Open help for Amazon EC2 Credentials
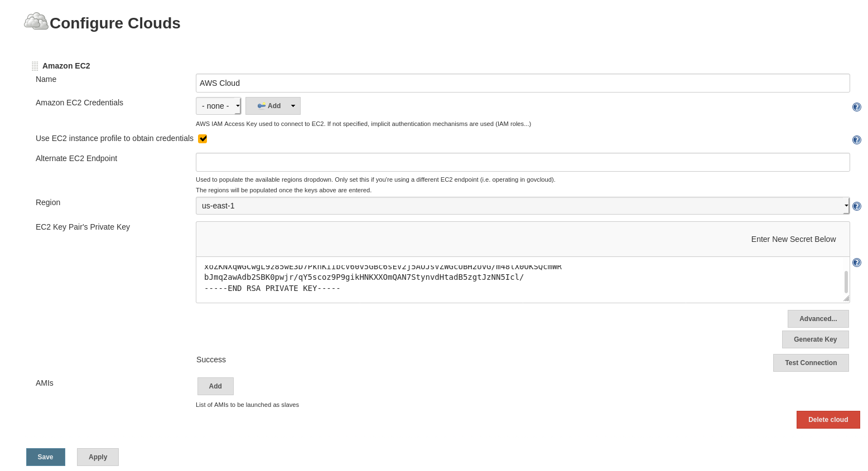868x471 pixels. [857, 107]
